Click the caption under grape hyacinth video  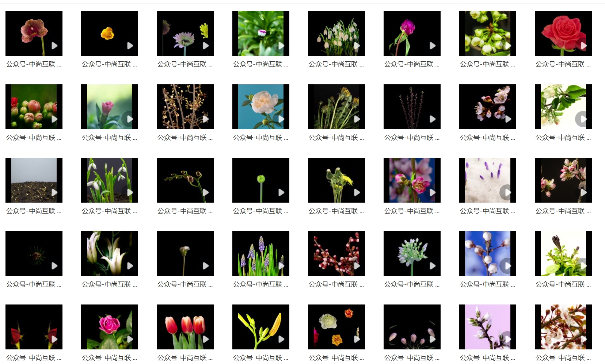[260, 284]
